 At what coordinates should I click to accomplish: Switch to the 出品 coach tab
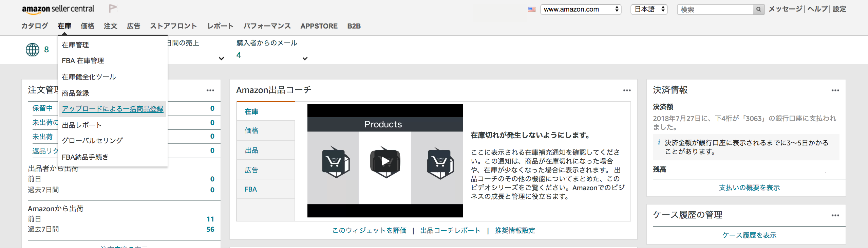click(x=266, y=150)
